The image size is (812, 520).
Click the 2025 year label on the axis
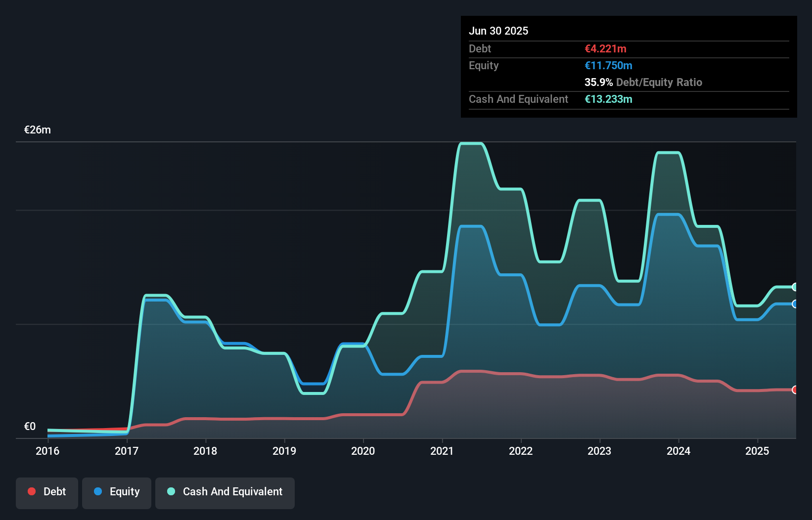pyautogui.click(x=757, y=451)
